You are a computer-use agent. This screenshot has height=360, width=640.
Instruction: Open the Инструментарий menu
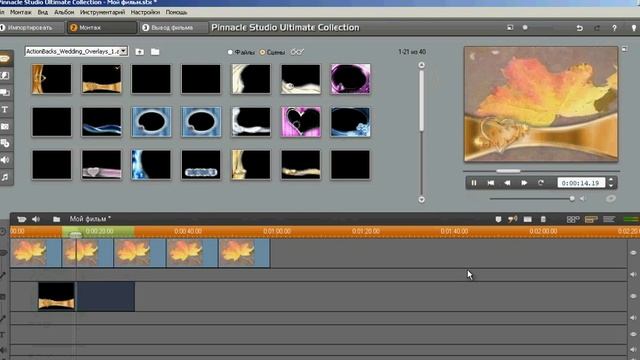102,12
